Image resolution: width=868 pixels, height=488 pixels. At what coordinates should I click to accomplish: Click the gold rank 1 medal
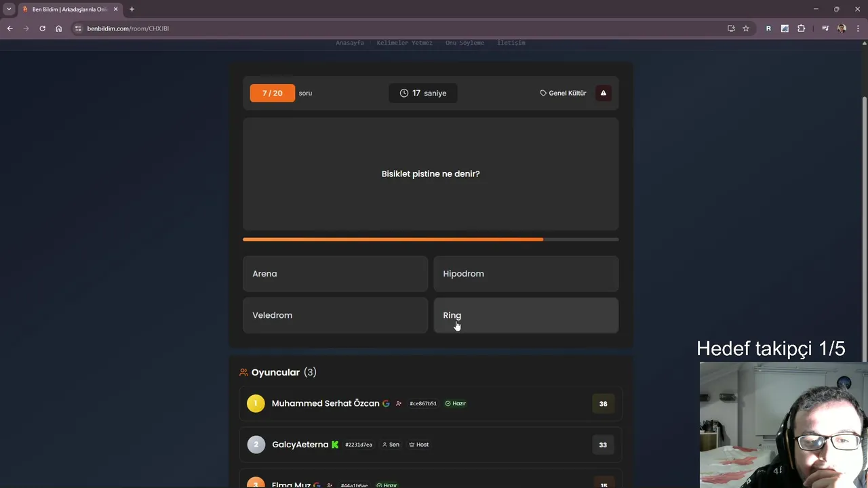tap(256, 404)
